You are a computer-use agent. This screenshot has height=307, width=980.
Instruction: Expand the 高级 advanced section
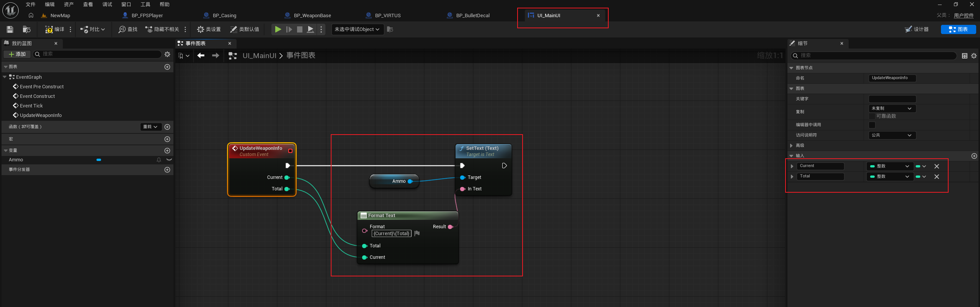(x=791, y=146)
